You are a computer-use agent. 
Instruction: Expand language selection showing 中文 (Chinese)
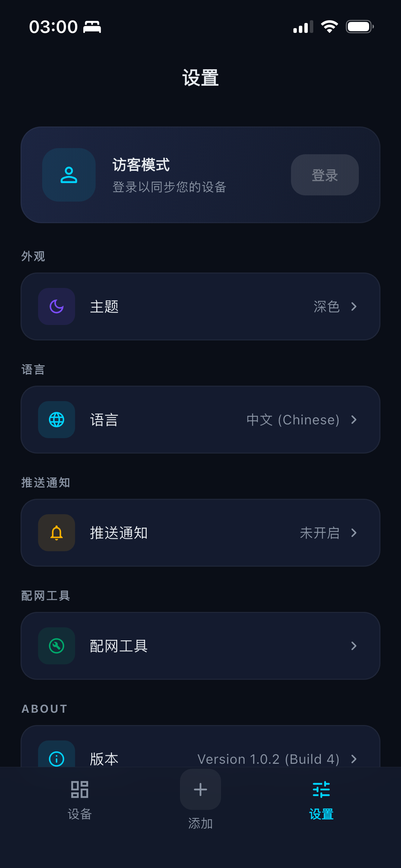coord(354,420)
